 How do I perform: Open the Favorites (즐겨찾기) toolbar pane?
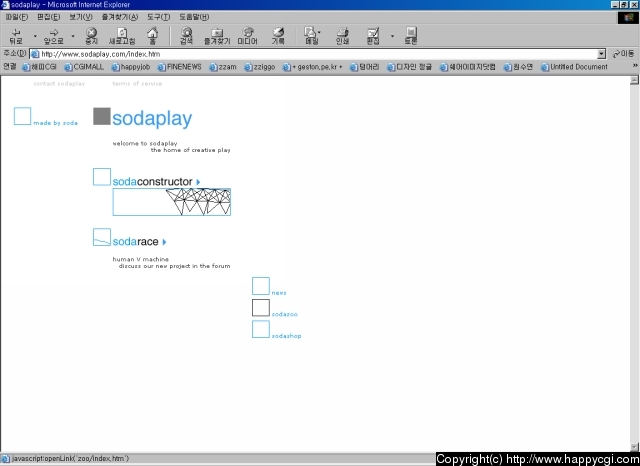[217, 36]
